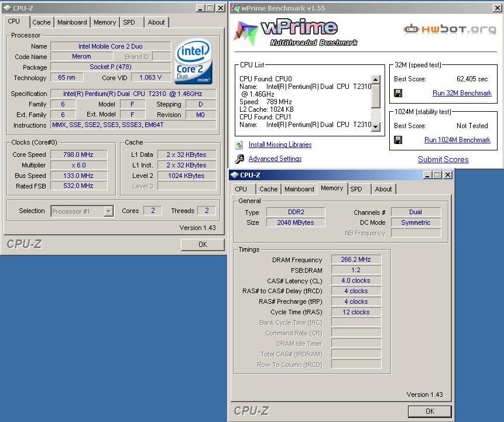Click the memory Size field 2048 MBytes
This screenshot has width=504, height=422.
[x=296, y=222]
